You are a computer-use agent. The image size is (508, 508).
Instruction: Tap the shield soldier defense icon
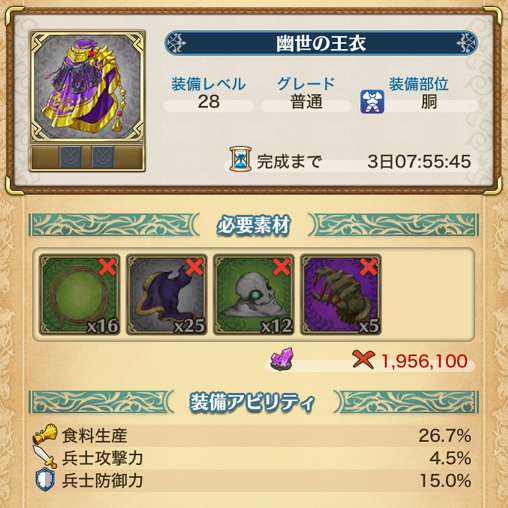[x=45, y=480]
